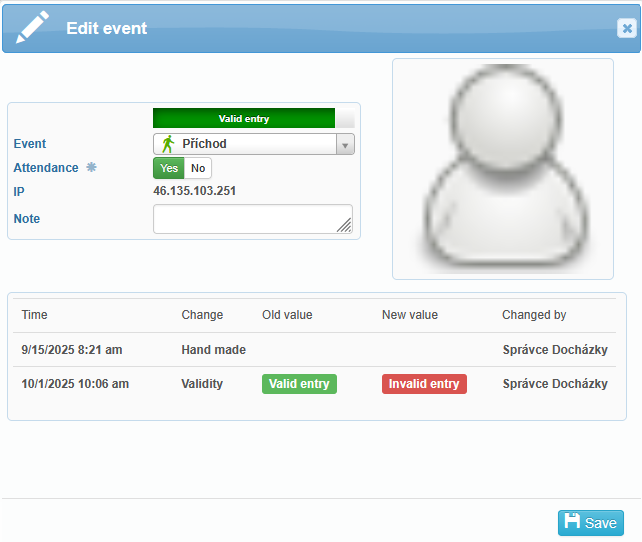Close the Edit event dialog

[x=626, y=28]
